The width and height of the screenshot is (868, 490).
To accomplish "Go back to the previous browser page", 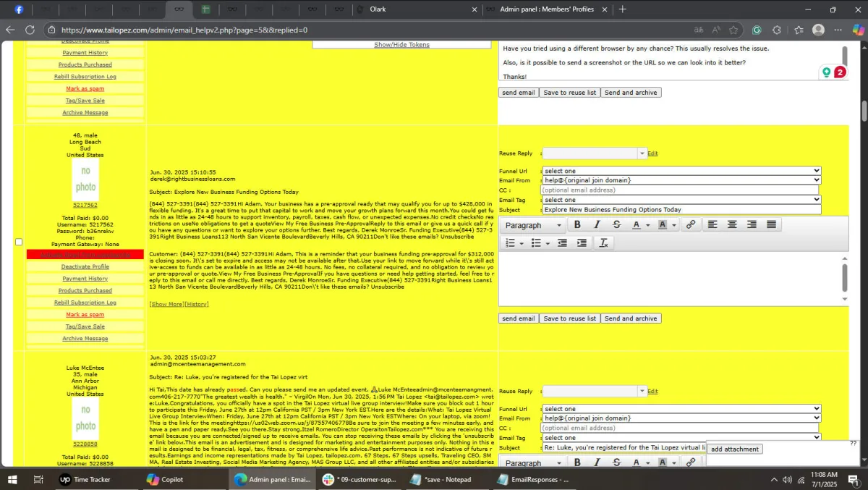I will 10,30.
